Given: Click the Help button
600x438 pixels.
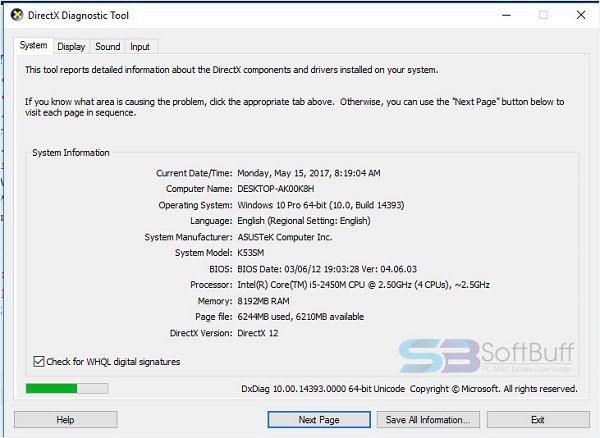Looking at the screenshot, I should point(65,420).
